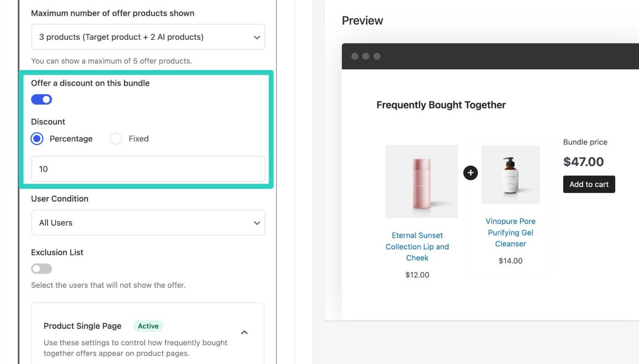
Task: Click the second gray browser-window dot
Action: point(366,56)
